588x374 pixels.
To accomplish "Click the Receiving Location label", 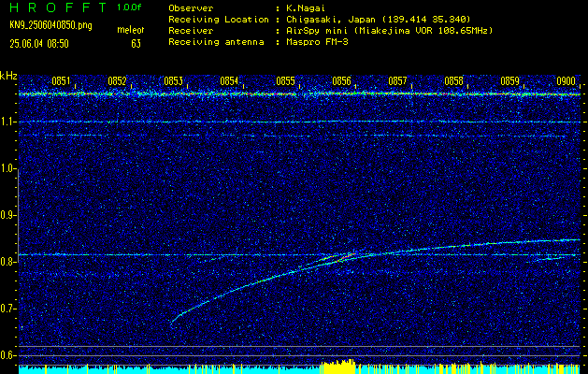I will pyautogui.click(x=219, y=20).
